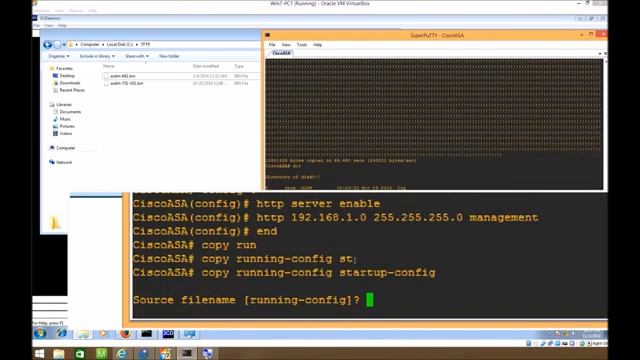The image size is (640, 360).
Task: Open the green M app on host taskbar
Action: tap(101, 353)
